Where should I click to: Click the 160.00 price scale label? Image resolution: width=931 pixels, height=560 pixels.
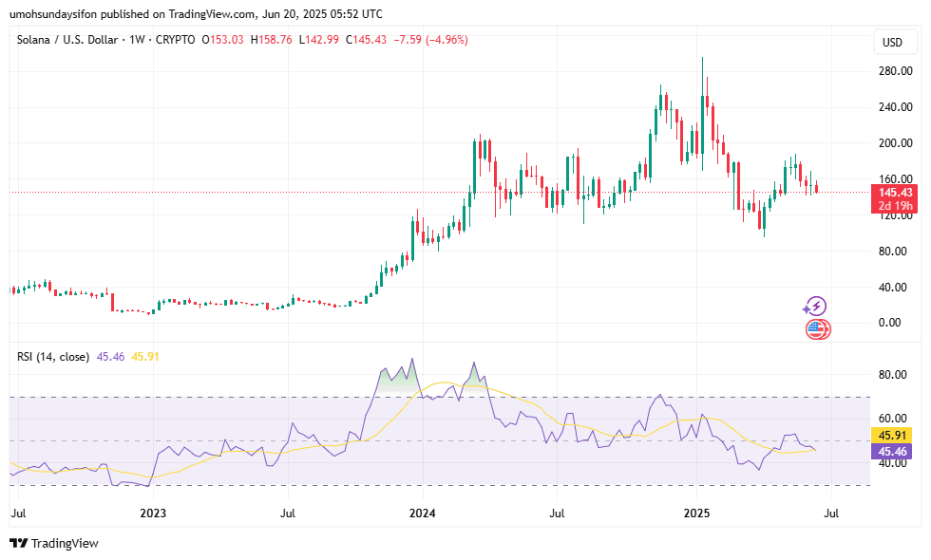coord(895,178)
